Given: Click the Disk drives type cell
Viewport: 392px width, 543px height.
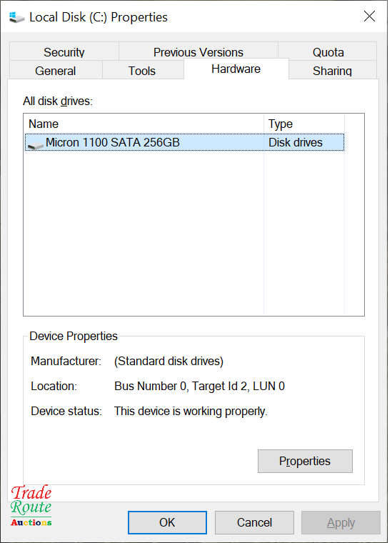Looking at the screenshot, I should coord(296,143).
